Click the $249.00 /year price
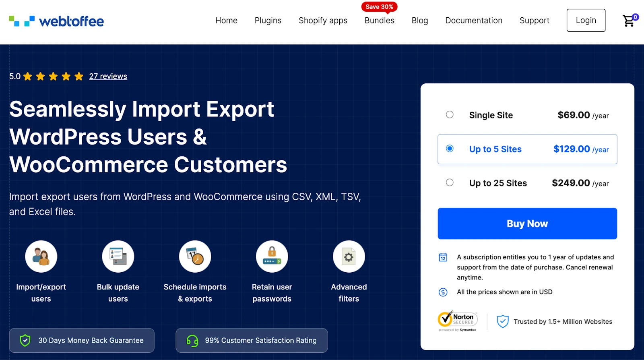The image size is (644, 360). point(580,183)
